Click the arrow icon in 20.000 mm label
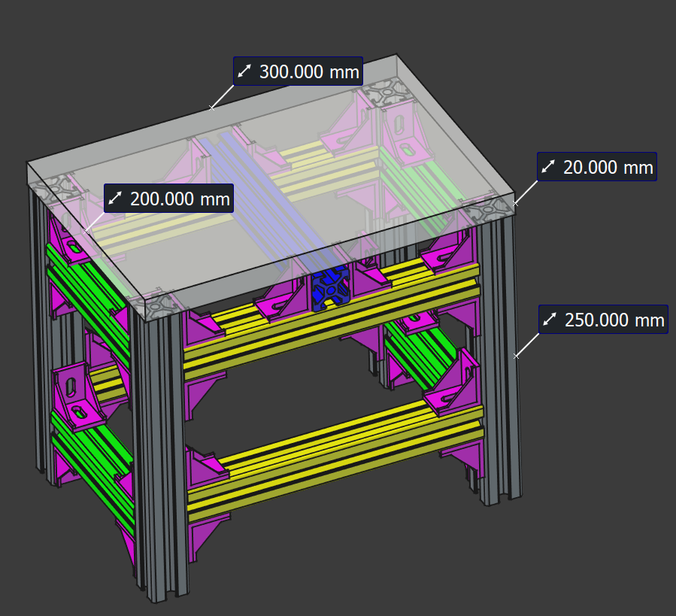The image size is (676, 616). tap(548, 167)
